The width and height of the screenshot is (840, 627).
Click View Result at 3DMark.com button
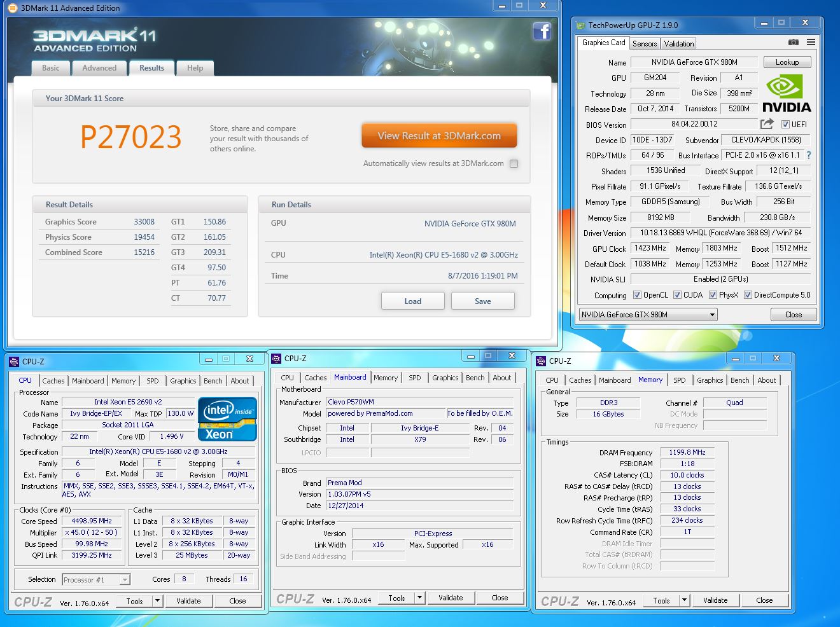point(439,136)
